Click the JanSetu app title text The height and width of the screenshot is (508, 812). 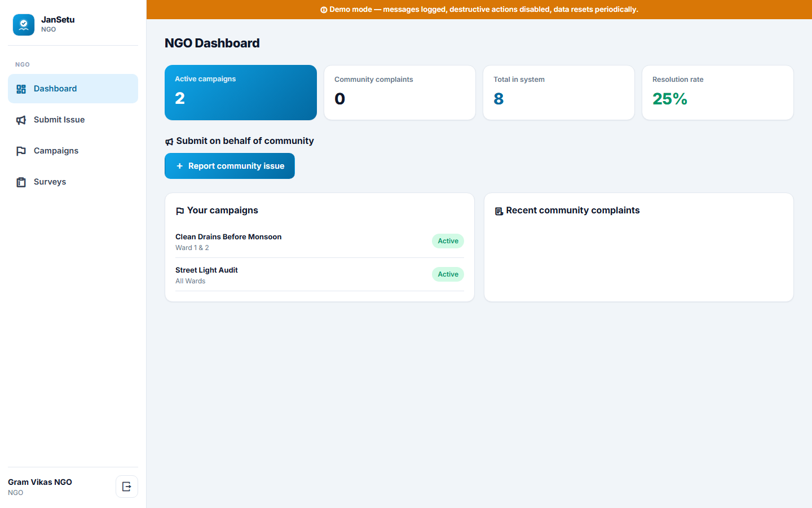click(x=58, y=20)
